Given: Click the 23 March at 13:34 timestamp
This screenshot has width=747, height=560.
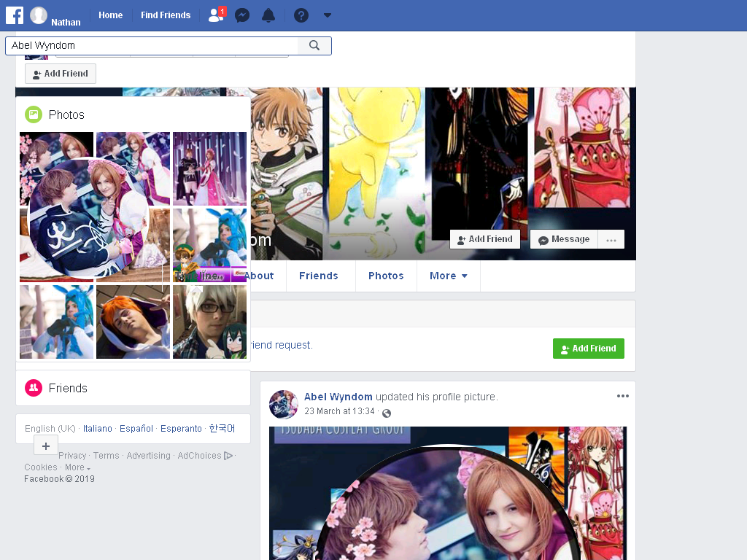Looking at the screenshot, I should [x=339, y=411].
